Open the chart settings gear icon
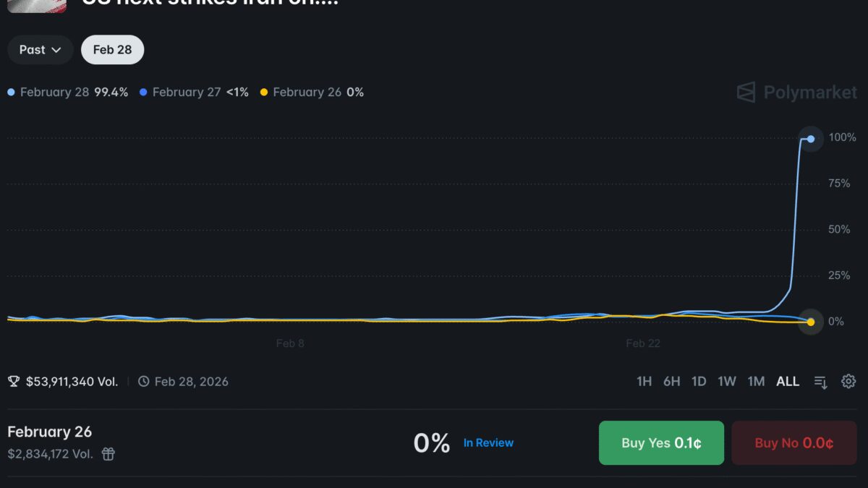The height and width of the screenshot is (488, 868). (x=848, y=381)
